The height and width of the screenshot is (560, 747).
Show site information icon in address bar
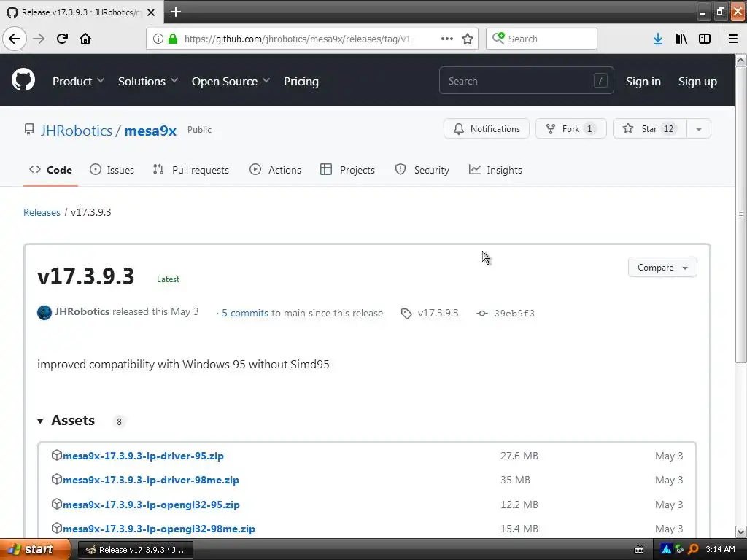158,39
